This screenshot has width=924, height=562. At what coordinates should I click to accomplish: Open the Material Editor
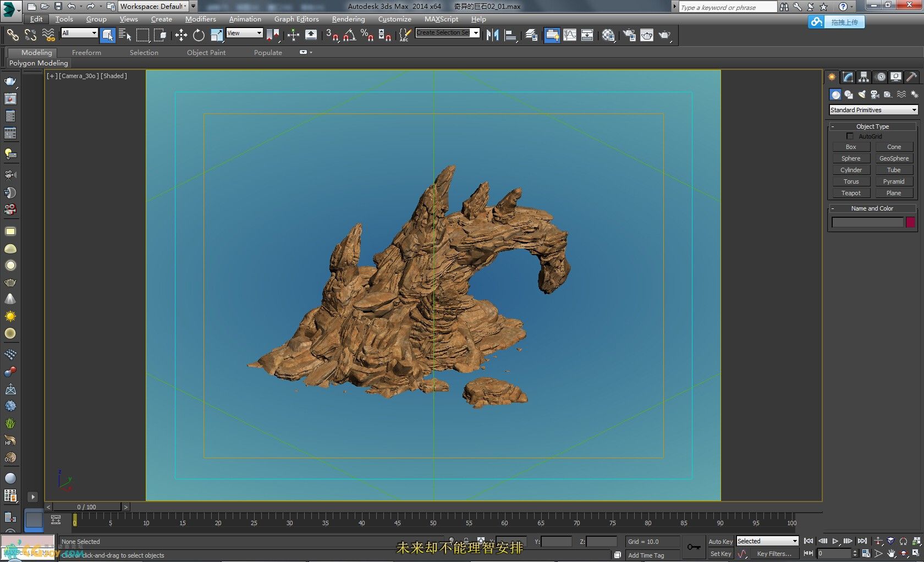coord(608,35)
